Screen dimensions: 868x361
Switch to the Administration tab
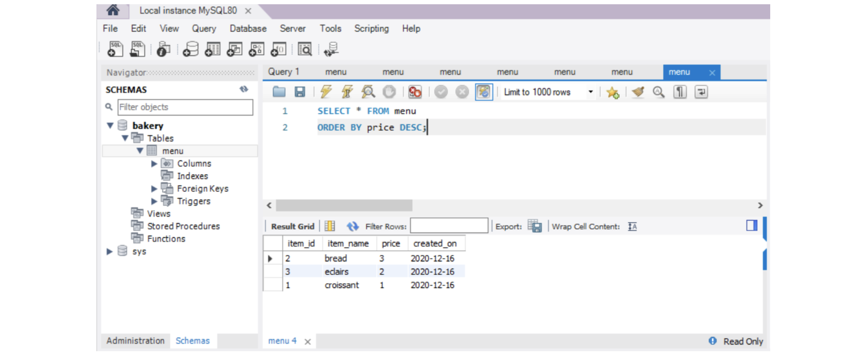coord(135,340)
